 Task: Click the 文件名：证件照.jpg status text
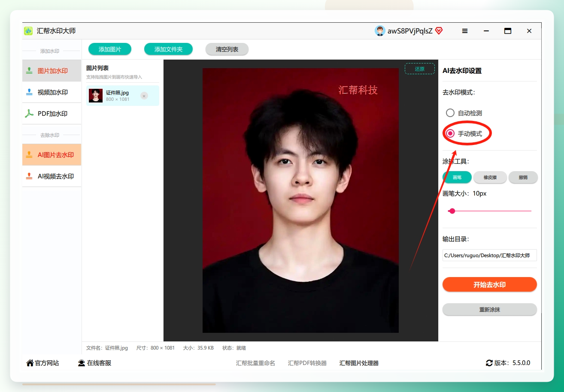click(x=107, y=348)
